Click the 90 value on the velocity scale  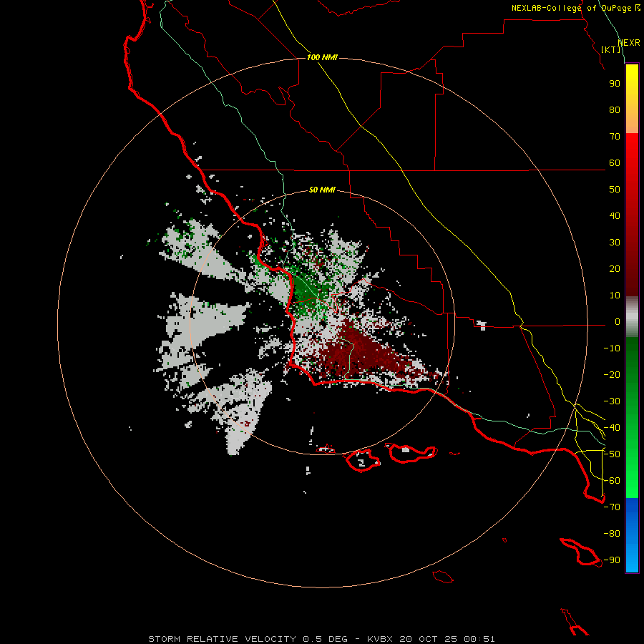[x=615, y=84]
